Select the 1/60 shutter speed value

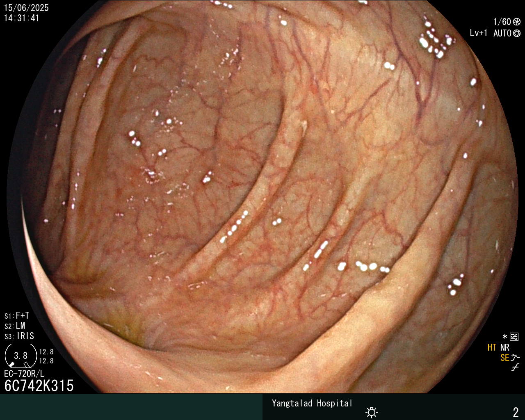[x=502, y=22]
